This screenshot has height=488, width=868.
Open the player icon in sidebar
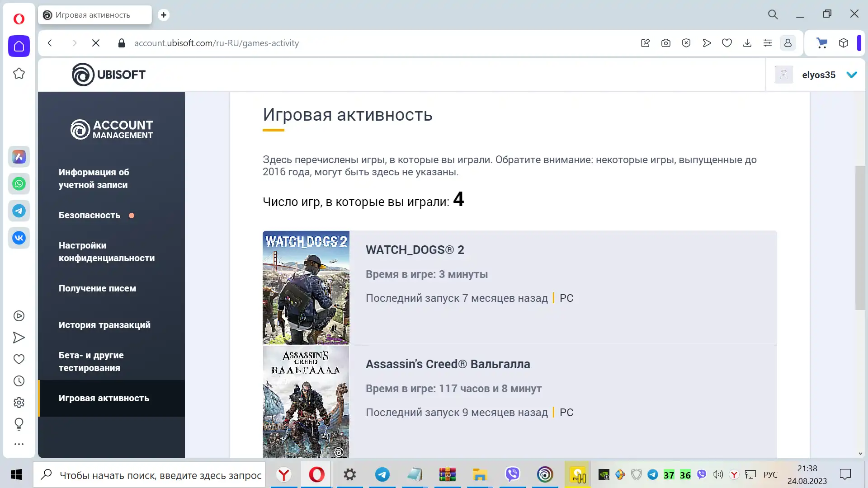pos(19,316)
